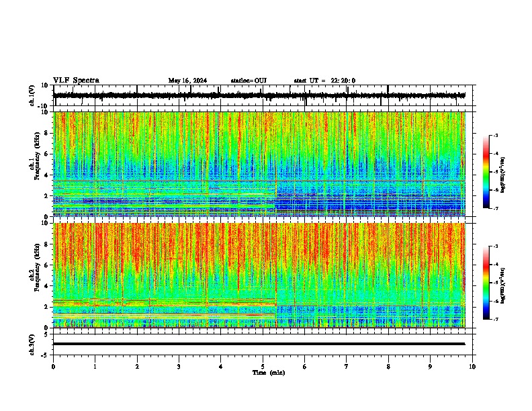Click the "start UT = 22:20:0" header text
Viewport: 532px width, 411px height.
[x=324, y=81]
